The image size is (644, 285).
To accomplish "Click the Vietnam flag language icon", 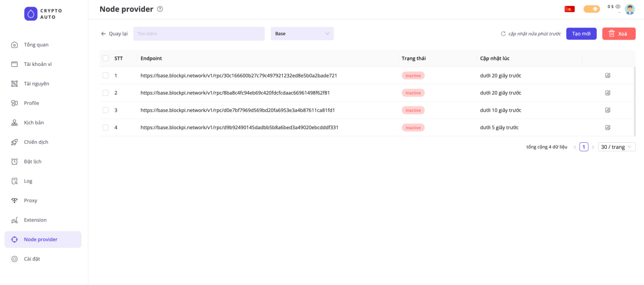I will [570, 9].
